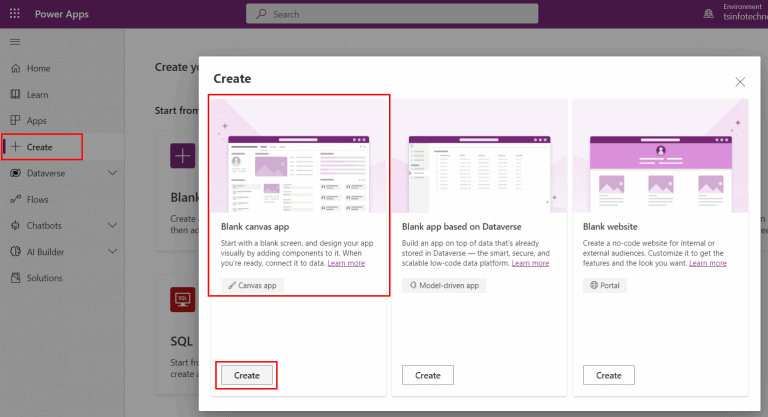Image resolution: width=768 pixels, height=417 pixels.
Task: Click the Blank canvas app heading
Action: (255, 226)
